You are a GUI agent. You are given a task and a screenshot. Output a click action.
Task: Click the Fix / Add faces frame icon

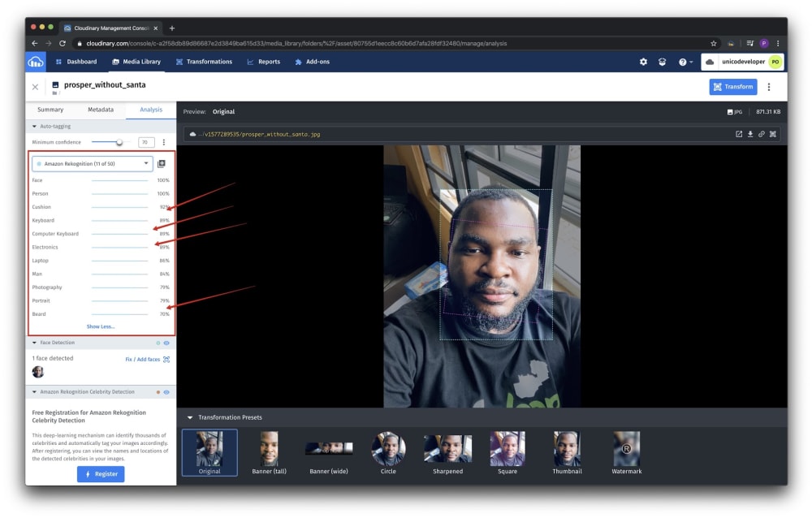166,360
